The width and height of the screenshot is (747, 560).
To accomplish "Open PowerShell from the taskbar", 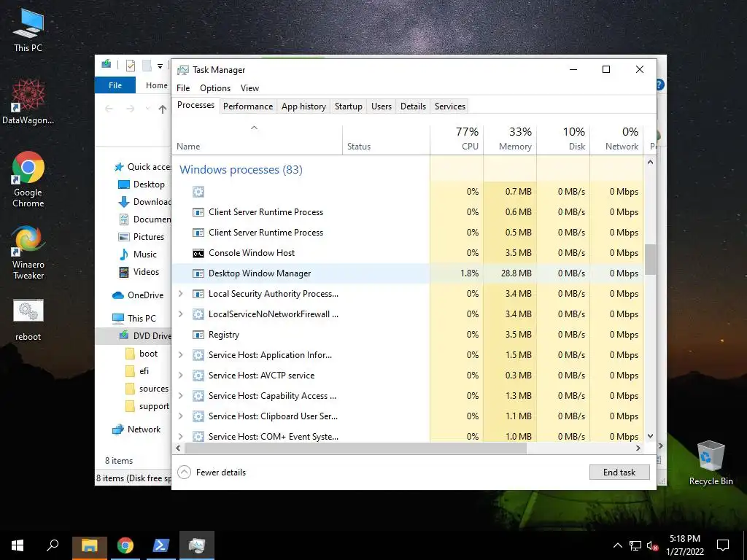I will (160, 545).
